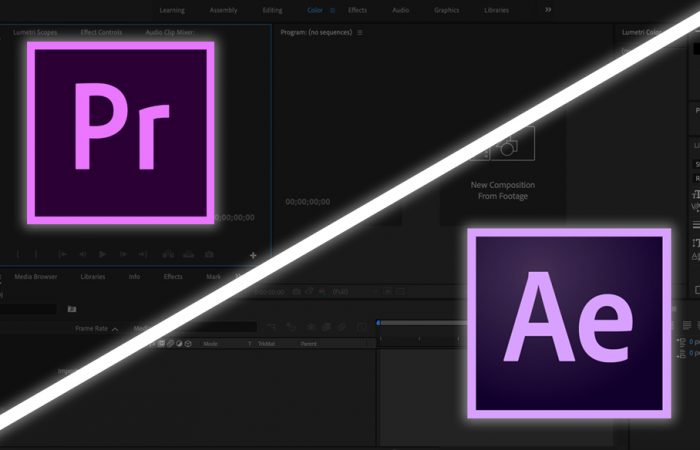Switch to the Audio workspace tab

400,10
